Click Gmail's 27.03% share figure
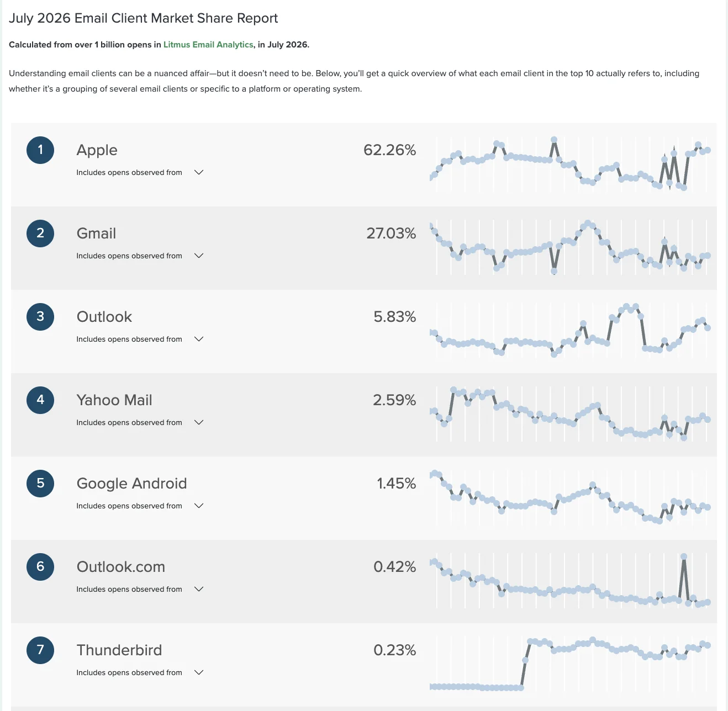Viewport: 728px width, 711px height. tap(391, 234)
